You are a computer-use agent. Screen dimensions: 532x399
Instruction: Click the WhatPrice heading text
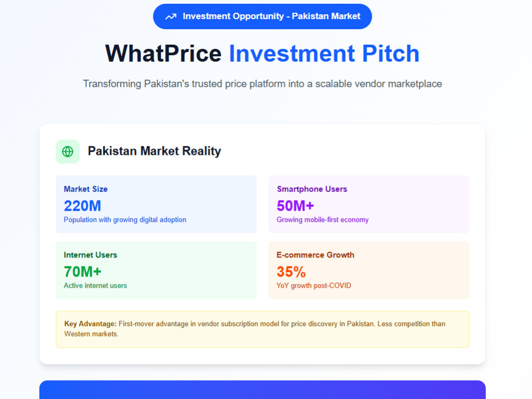click(163, 54)
